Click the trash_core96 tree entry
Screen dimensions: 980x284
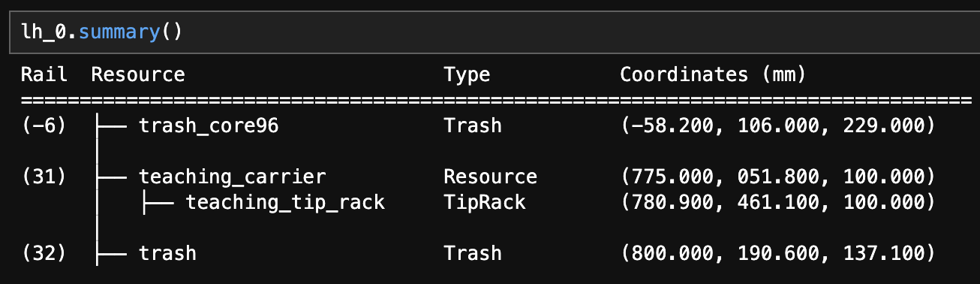(209, 125)
